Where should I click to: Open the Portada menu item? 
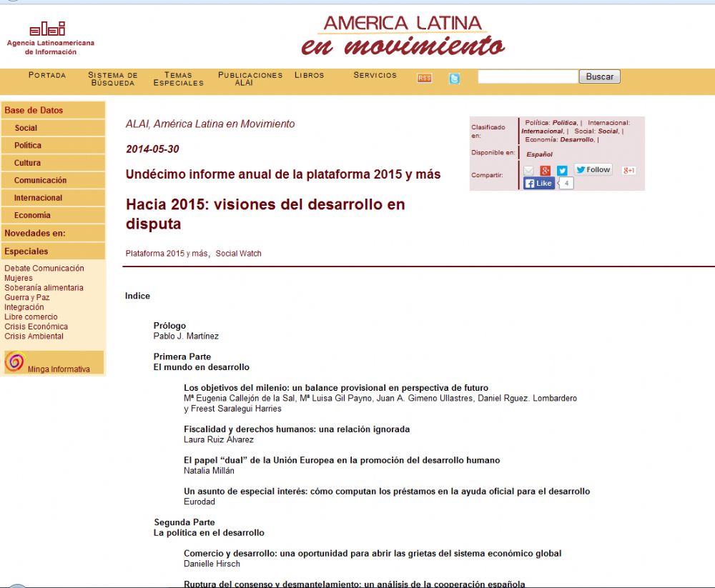coord(47,75)
